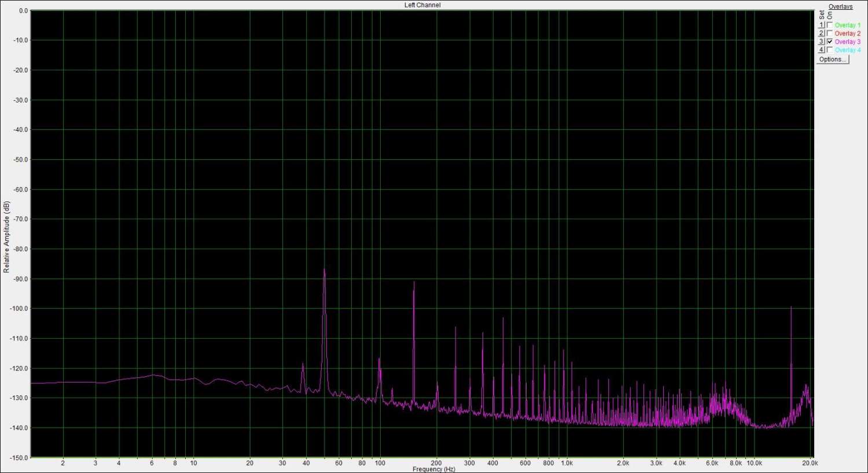The height and width of the screenshot is (473, 868).
Task: Open the overlay Options... dialog
Action: coord(832,59)
